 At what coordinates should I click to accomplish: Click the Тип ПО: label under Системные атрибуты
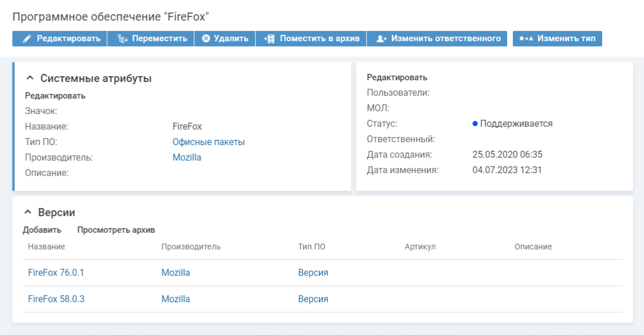[41, 142]
